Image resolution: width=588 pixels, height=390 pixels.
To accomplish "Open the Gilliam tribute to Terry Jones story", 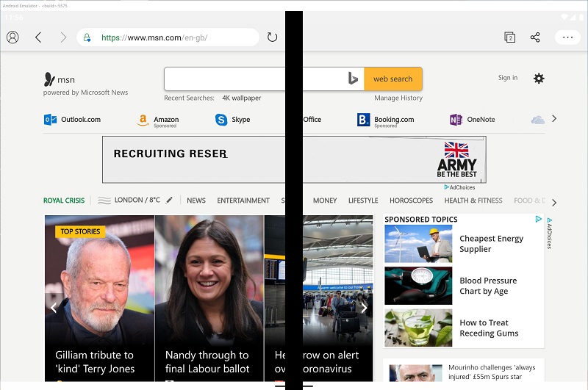I will point(99,298).
